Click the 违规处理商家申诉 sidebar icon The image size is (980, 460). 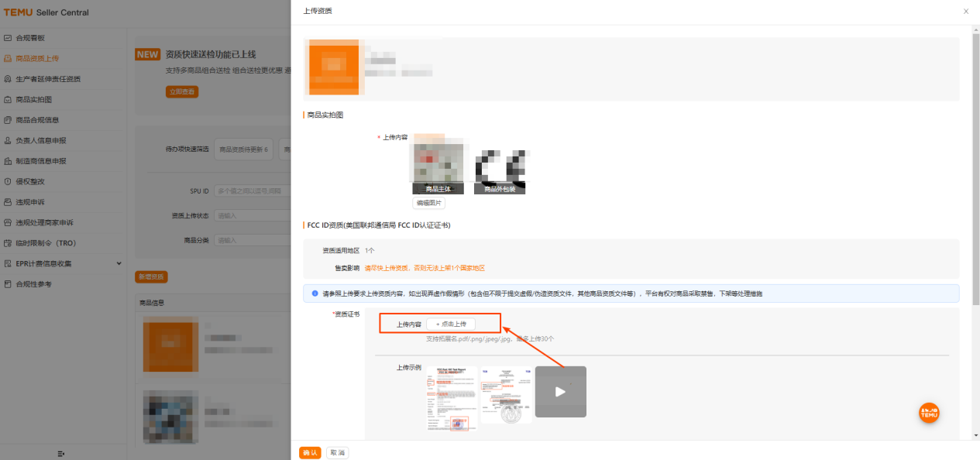click(9, 222)
